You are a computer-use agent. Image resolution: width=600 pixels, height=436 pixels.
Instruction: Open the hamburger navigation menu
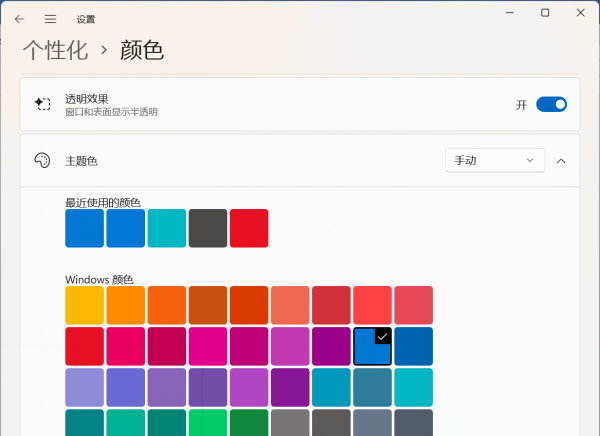pos(50,19)
